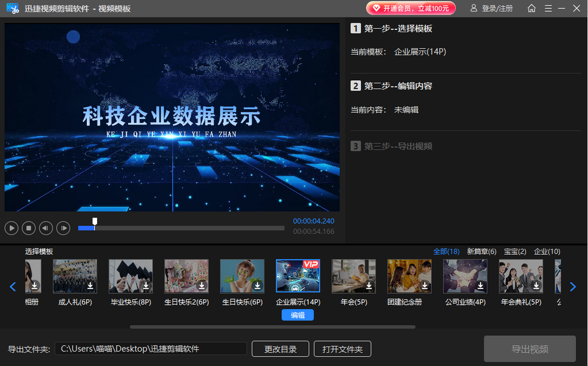This screenshot has width=588, height=366.
Task: Filter templates by 宝宝(2) category
Action: 515,251
